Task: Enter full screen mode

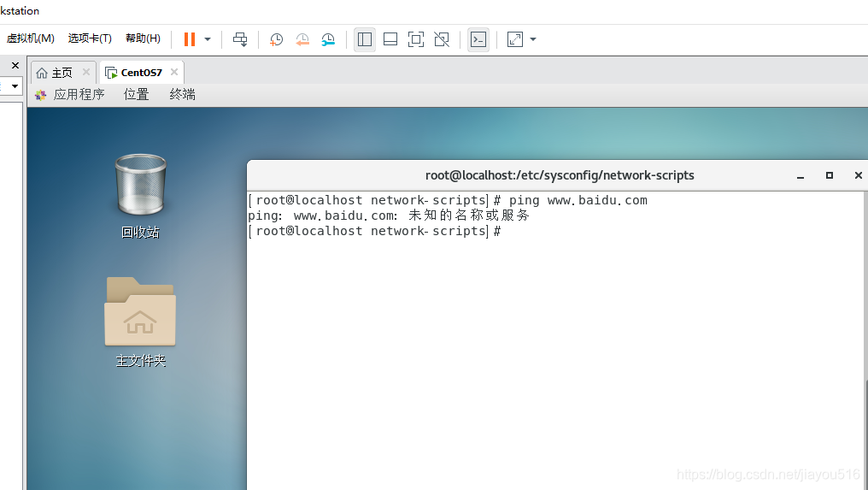Action: [416, 39]
